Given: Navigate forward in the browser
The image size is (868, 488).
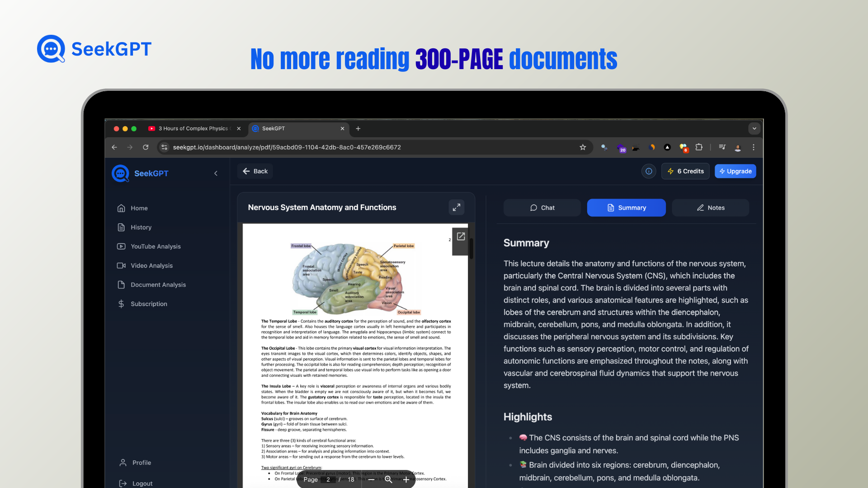Looking at the screenshot, I should tap(130, 147).
